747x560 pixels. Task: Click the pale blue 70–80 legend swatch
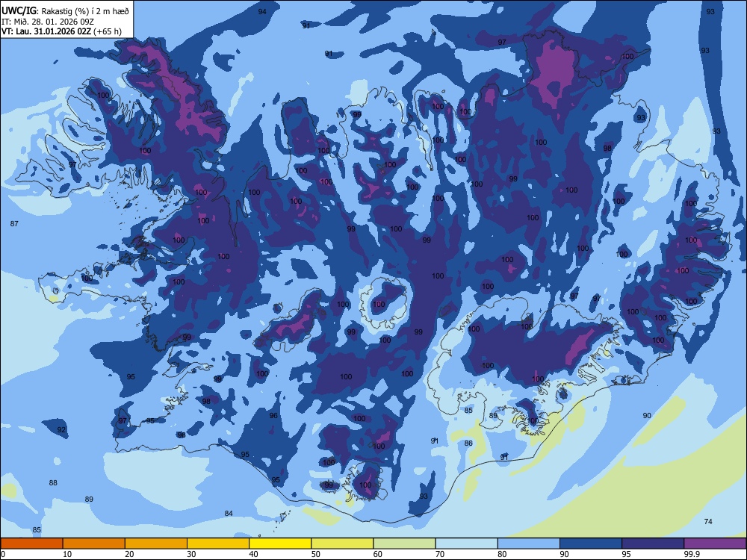[466, 544]
